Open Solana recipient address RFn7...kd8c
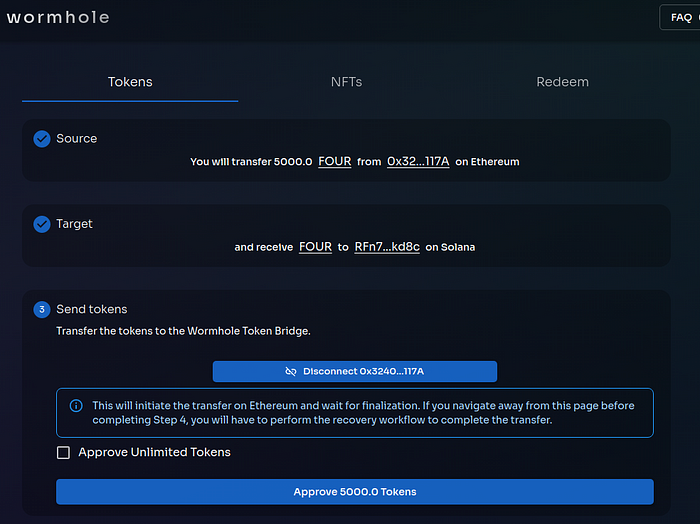 pos(386,247)
